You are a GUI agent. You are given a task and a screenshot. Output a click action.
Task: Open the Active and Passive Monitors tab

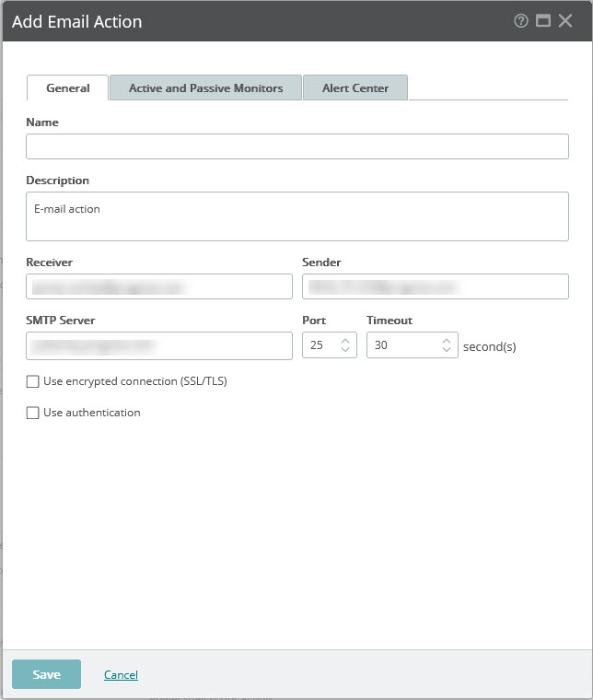(205, 87)
